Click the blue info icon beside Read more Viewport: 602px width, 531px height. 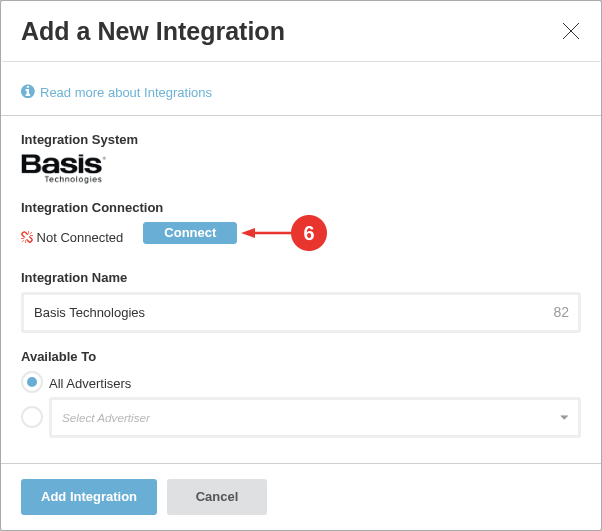pyautogui.click(x=28, y=92)
